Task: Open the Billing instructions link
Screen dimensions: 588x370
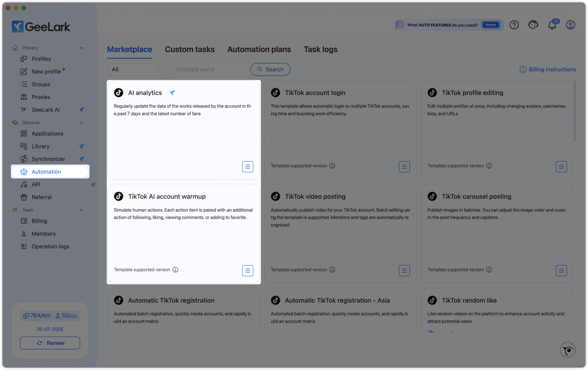Action: click(x=548, y=69)
